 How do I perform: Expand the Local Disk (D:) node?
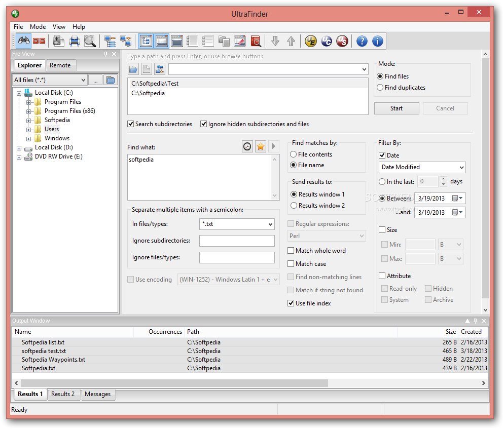19,148
